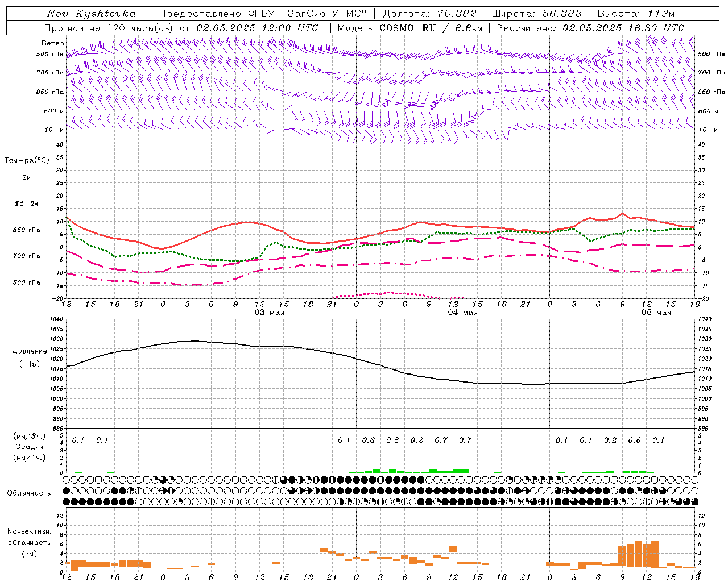Click the '03 мая' date label
The image size is (728, 582).
point(269,313)
